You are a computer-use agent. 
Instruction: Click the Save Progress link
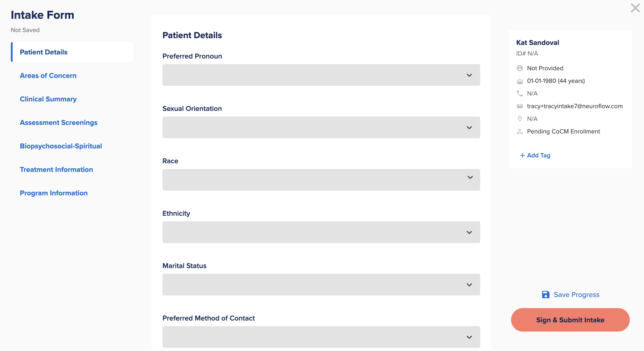[x=577, y=295]
